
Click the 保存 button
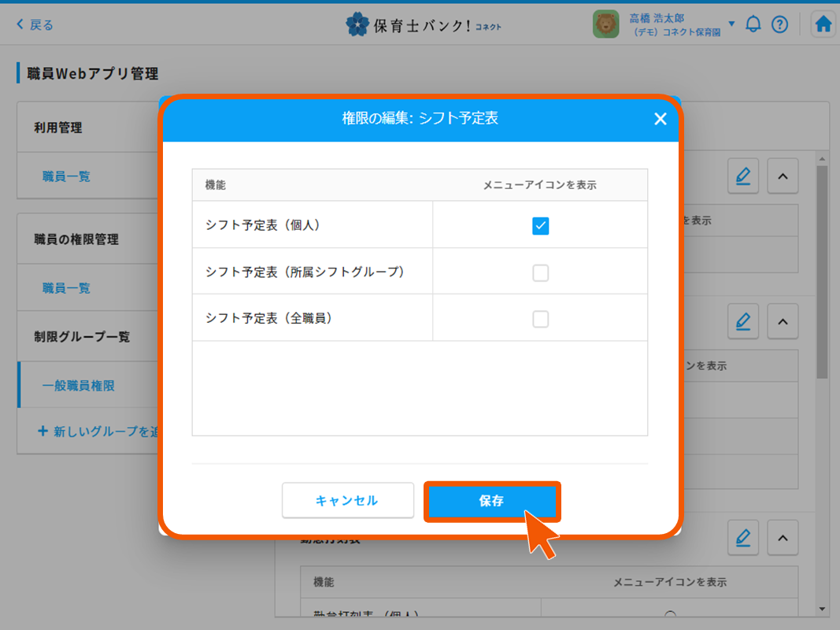(491, 501)
